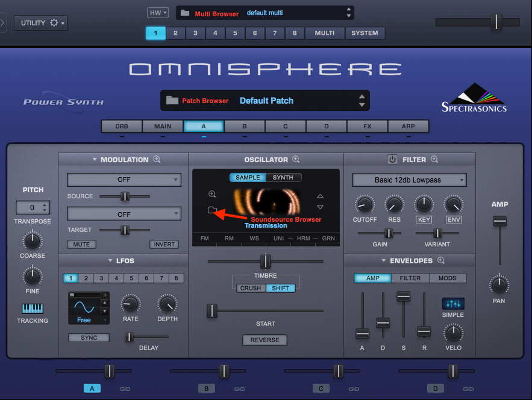Image resolution: width=532 pixels, height=400 pixels.
Task: Open Envelopes zoom magnifier
Action: click(441, 260)
